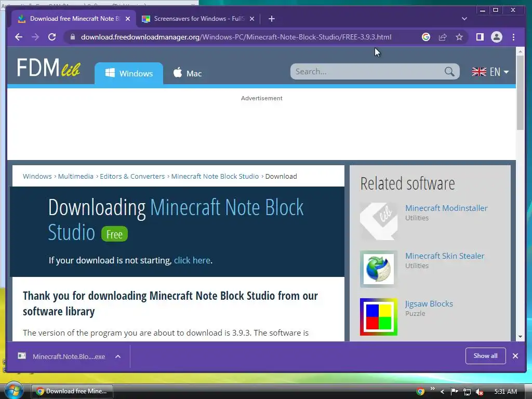Switch to Screensavers for Windows tab

coord(198,19)
